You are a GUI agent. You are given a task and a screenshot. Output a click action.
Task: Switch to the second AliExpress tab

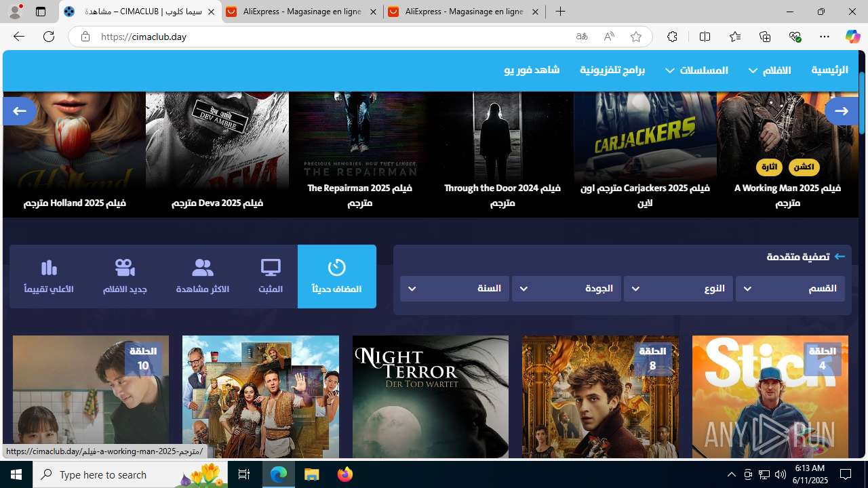point(302,12)
